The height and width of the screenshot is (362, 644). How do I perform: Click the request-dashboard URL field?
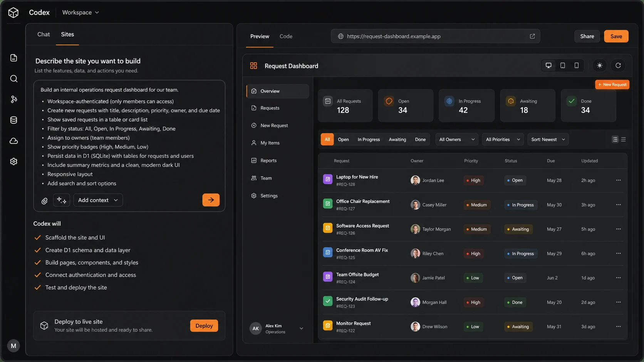click(435, 36)
